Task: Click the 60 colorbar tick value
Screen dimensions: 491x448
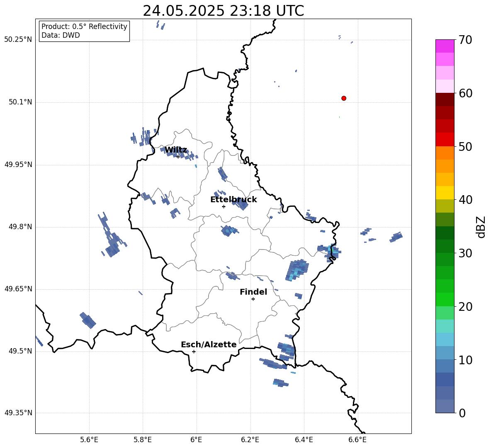Action: pos(465,93)
